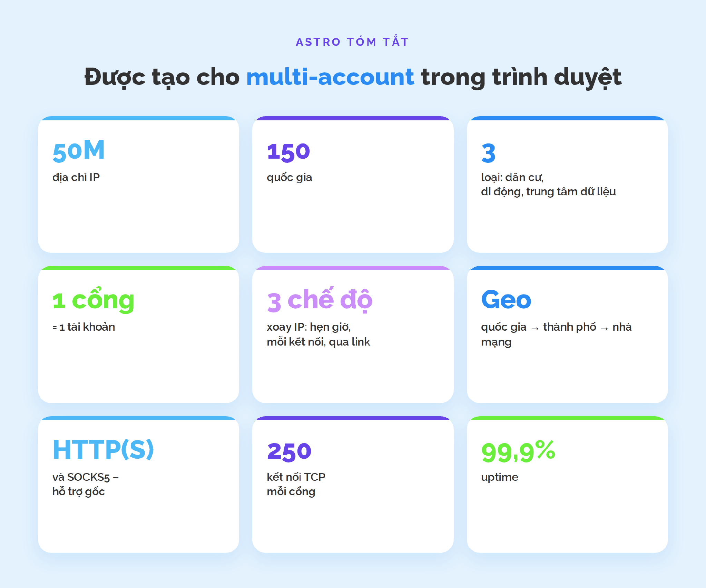Screen dimensions: 706x588
Task: Click the 50M địa chỉ IP card
Action: click(x=138, y=185)
